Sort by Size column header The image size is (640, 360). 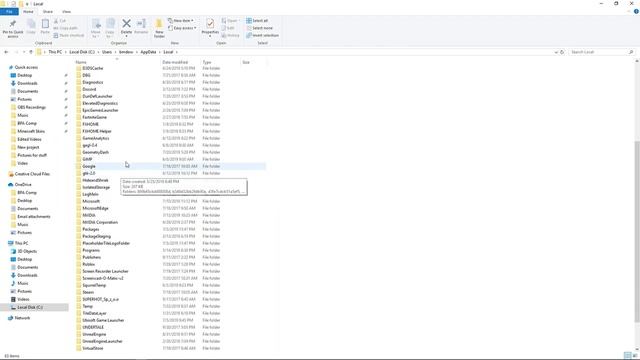tap(246, 62)
